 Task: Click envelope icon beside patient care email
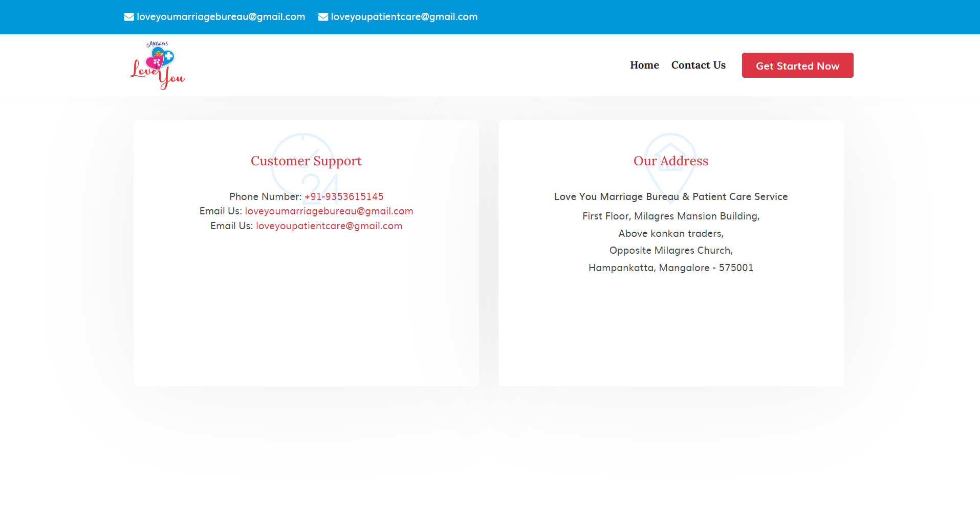point(323,17)
